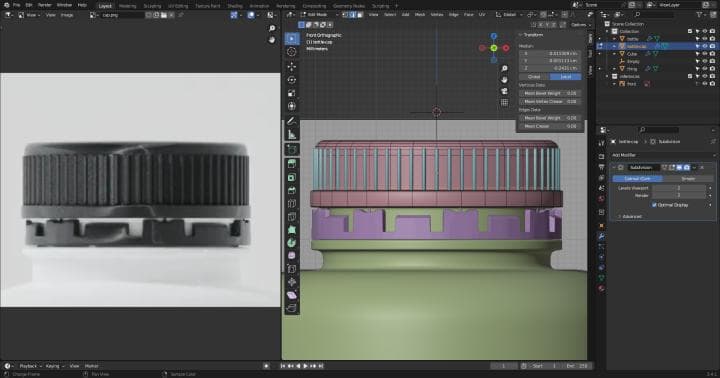Select the Poly Build tool
The image size is (720, 378).
292,230
